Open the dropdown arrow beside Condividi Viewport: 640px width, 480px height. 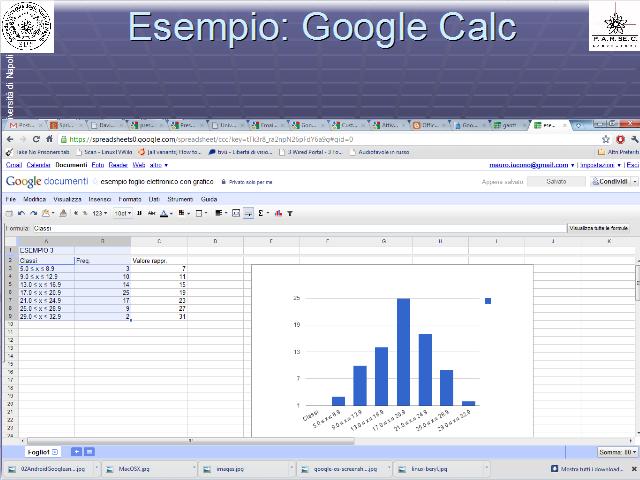click(x=635, y=182)
